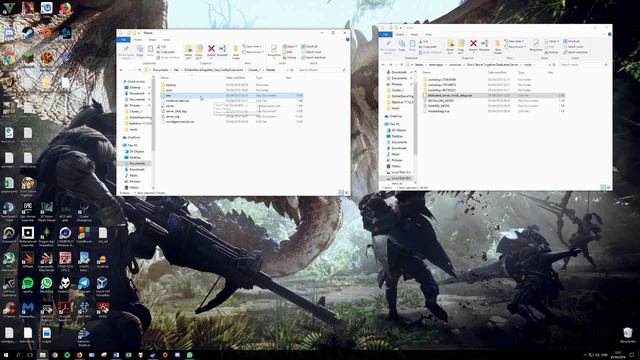640x360 pixels.
Task: Switch Master window to large icons view
Action: point(347,193)
